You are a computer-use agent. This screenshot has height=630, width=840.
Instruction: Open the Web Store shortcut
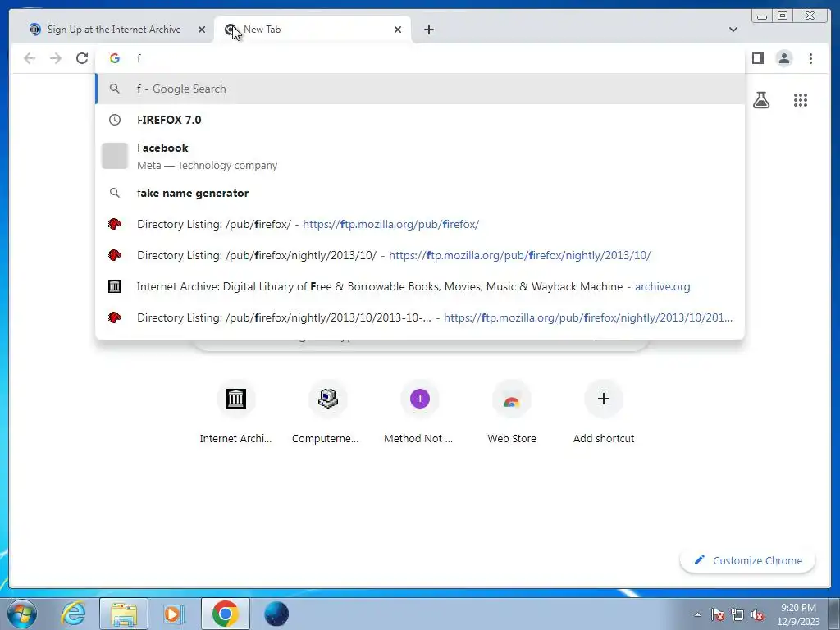click(x=512, y=412)
